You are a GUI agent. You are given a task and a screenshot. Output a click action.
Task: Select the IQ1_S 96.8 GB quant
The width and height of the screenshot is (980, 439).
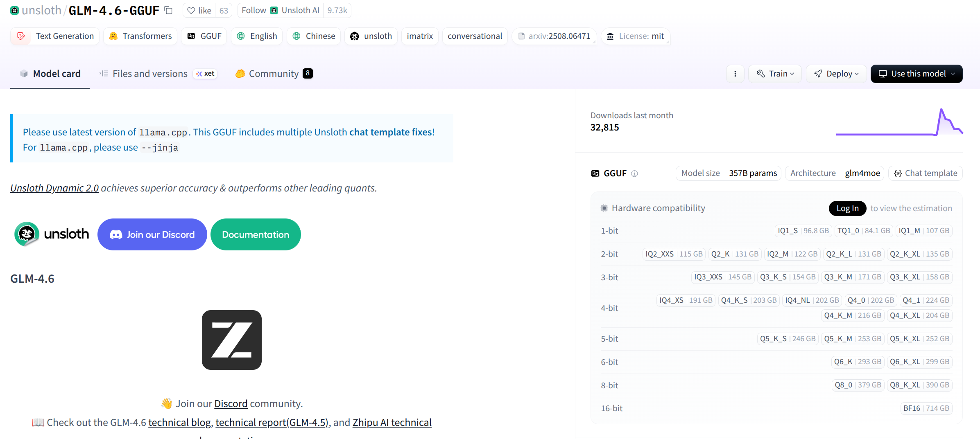(803, 231)
